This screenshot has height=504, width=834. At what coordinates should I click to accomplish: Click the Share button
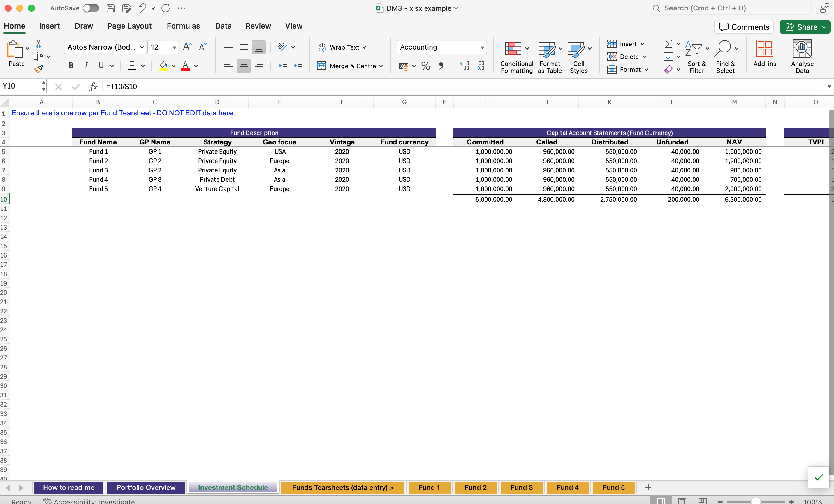[x=805, y=27]
